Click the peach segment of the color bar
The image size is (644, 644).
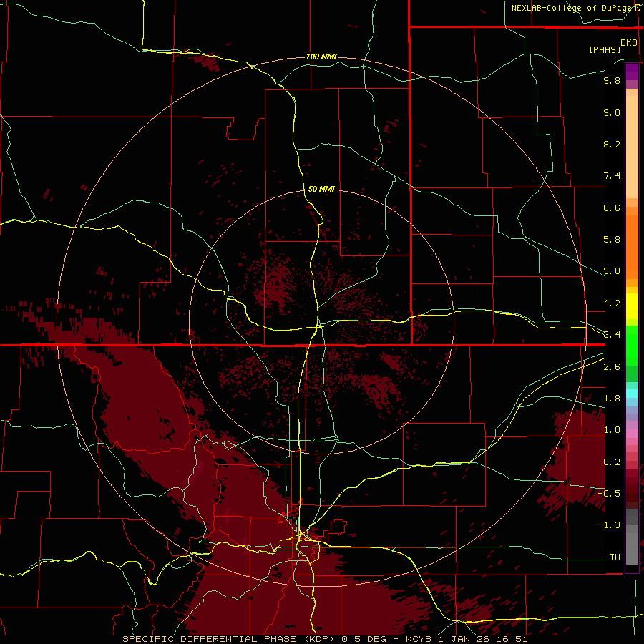coord(632,147)
